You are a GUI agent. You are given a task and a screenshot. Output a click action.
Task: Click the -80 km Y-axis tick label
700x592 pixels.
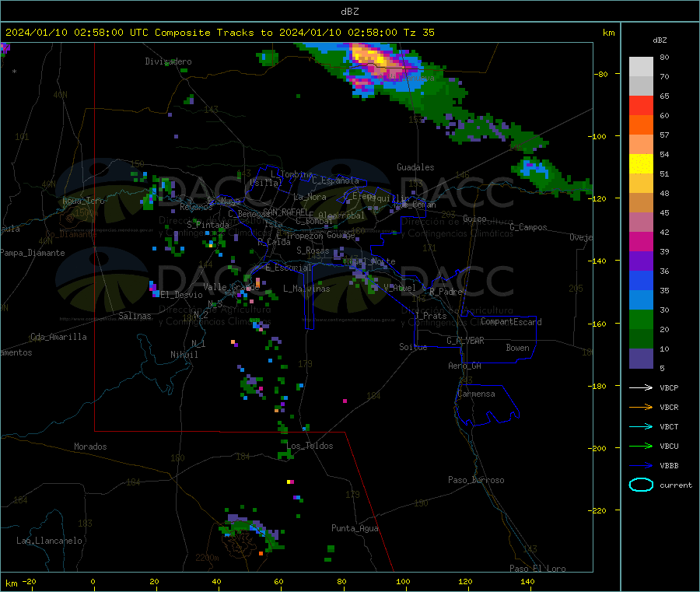[x=600, y=74]
